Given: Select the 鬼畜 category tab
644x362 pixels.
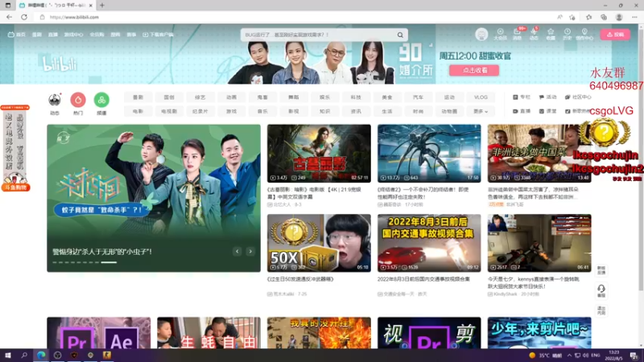Looking at the screenshot, I should tap(262, 97).
